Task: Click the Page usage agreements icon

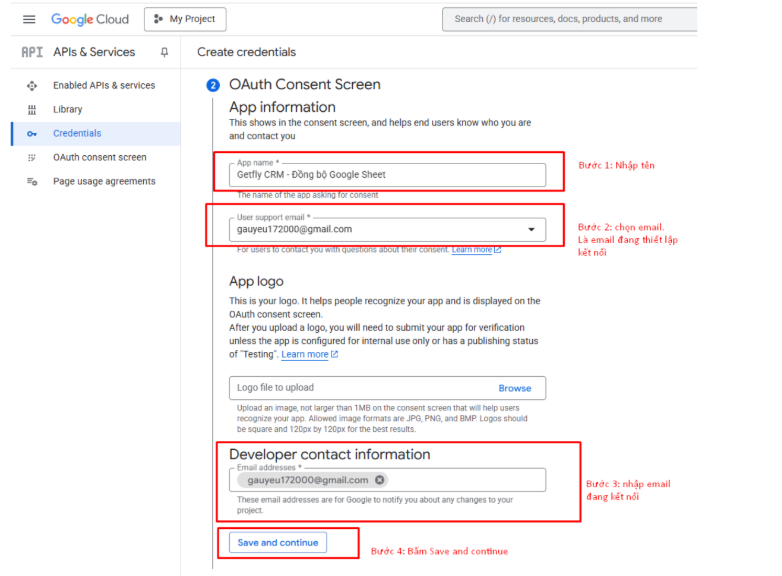Action: coord(32,182)
